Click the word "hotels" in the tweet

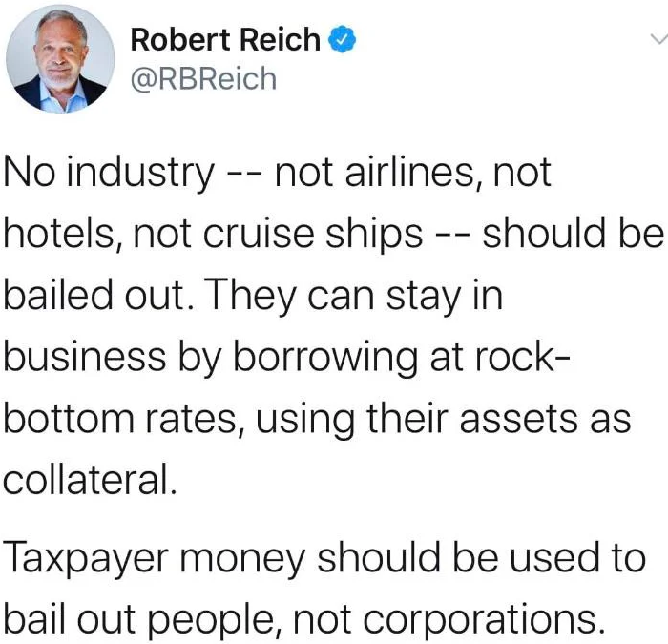click(x=60, y=235)
